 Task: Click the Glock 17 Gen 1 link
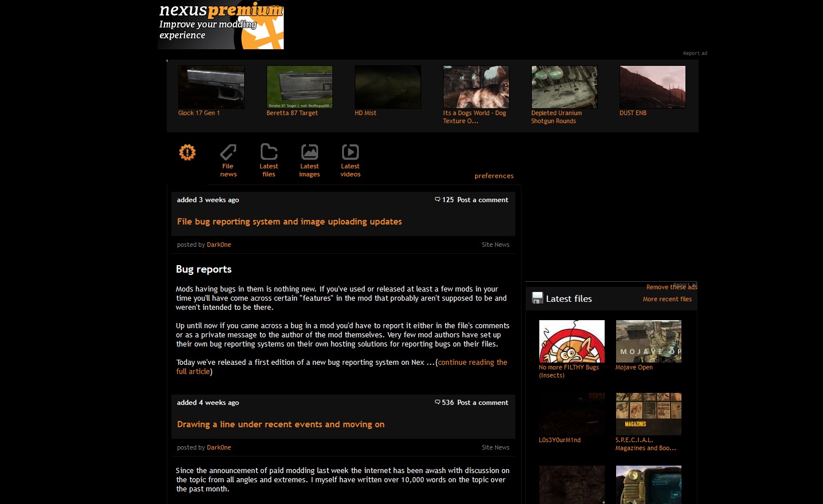(x=199, y=113)
